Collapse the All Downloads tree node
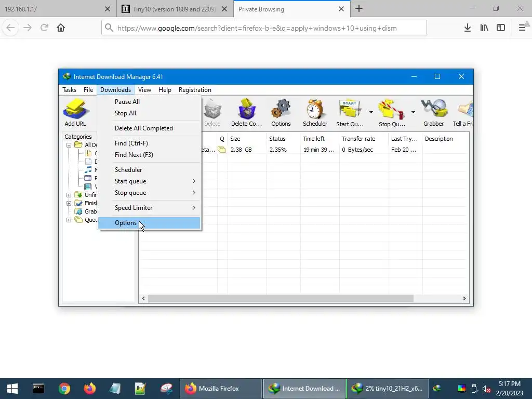Screen dimensions: 532x399 tap(69, 145)
